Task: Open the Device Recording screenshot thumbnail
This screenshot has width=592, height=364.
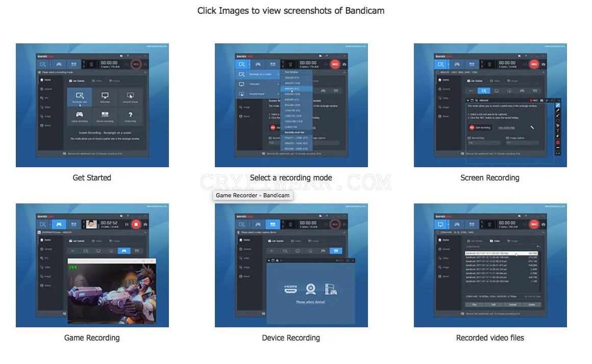Action: click(291, 265)
